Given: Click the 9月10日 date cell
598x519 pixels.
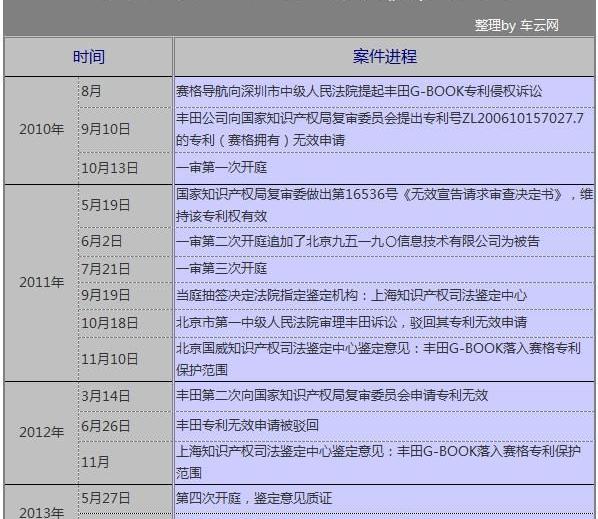Looking at the screenshot, I should (125, 130).
